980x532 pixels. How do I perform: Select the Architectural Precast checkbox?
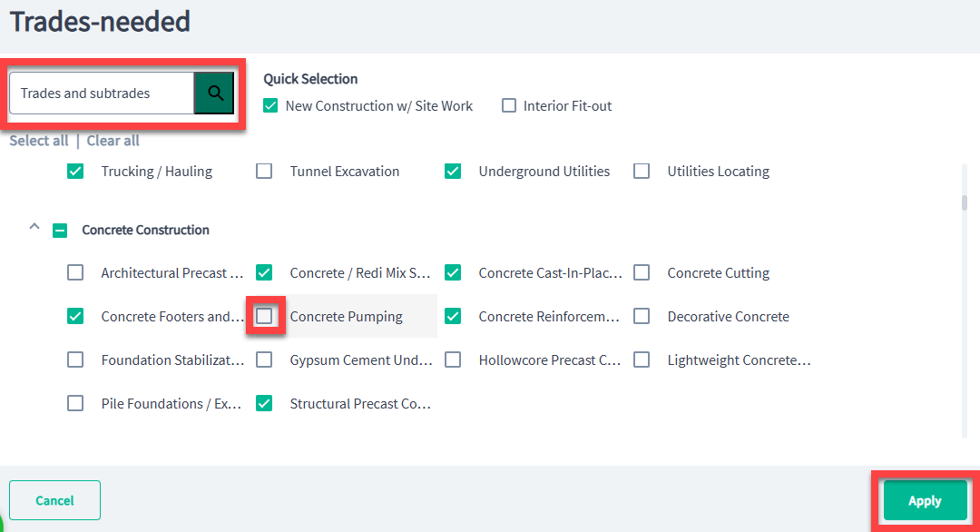pyautogui.click(x=75, y=272)
